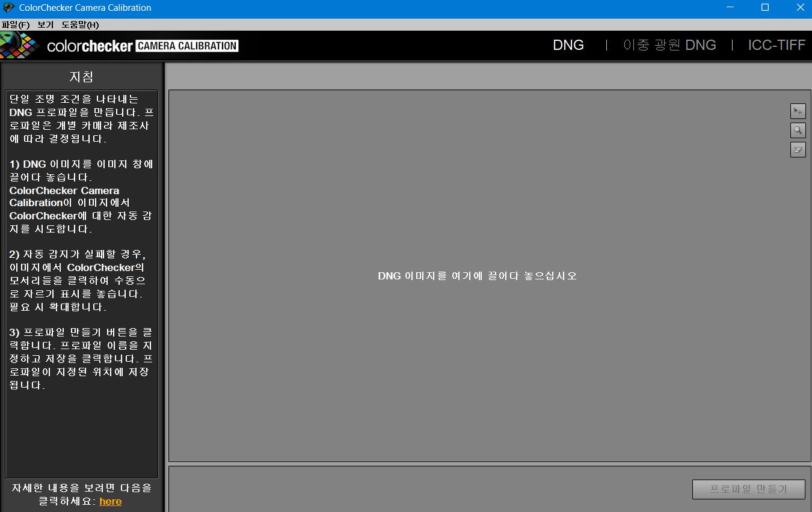
Task: Close the ColorChecker Camera Calibration window
Action: [800, 8]
